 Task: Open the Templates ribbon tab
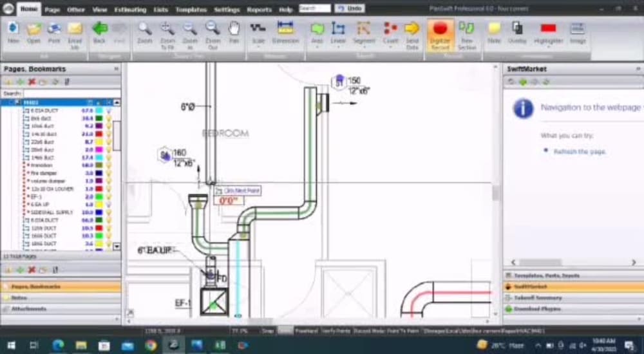click(191, 10)
